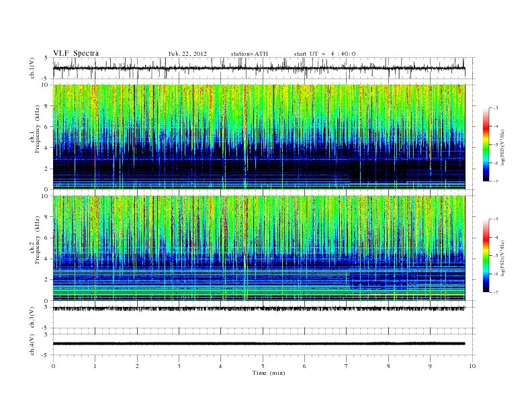
Task: Click the "0" tick on the time axis
Action: [x=53, y=366]
